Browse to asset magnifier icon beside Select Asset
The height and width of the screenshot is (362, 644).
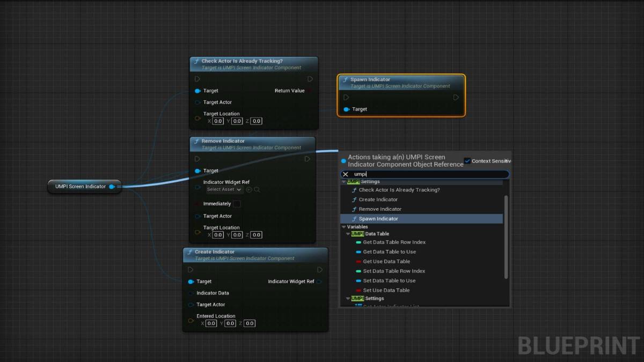[257, 189]
